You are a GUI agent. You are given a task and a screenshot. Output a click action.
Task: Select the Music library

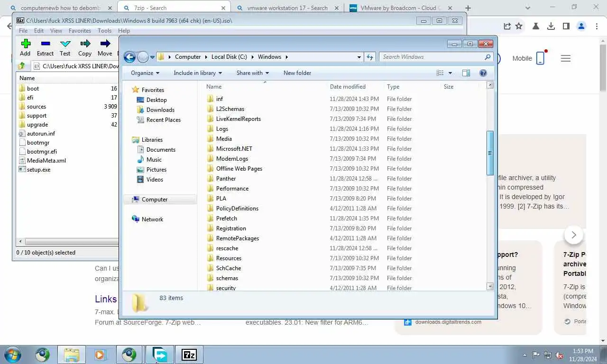tap(154, 160)
